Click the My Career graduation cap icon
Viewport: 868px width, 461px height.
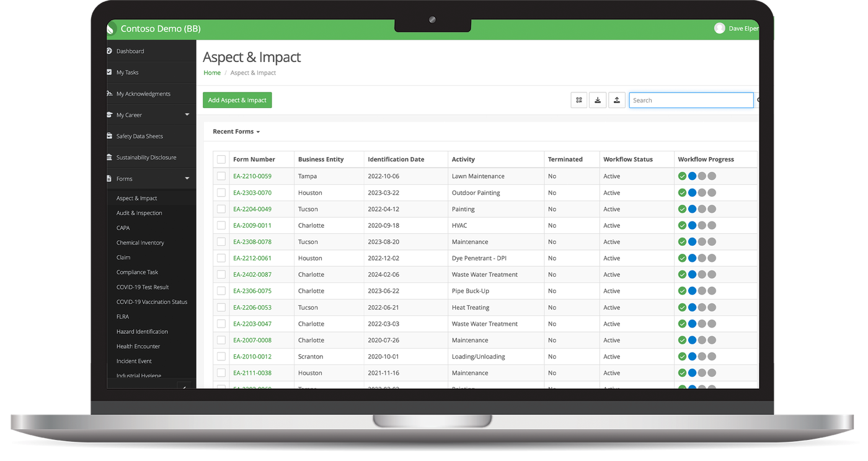click(x=110, y=115)
